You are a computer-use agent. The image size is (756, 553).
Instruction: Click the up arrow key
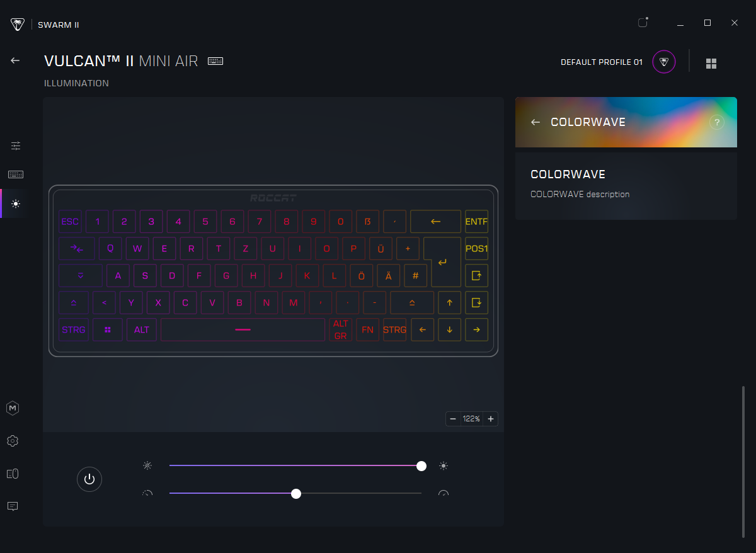coord(449,303)
